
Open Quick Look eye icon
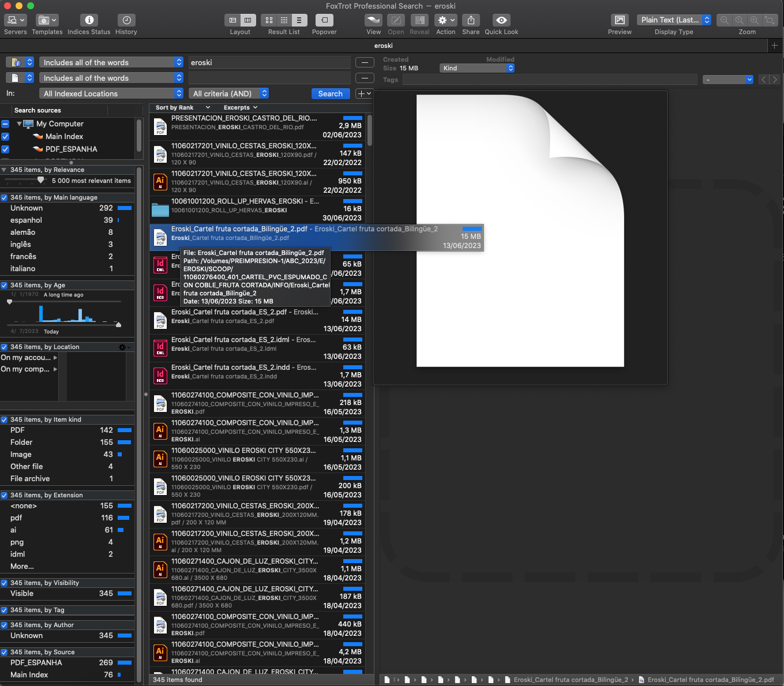[501, 20]
